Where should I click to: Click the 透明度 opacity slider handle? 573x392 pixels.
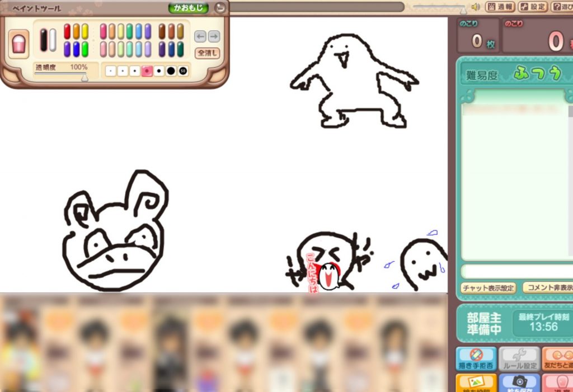[x=84, y=77]
